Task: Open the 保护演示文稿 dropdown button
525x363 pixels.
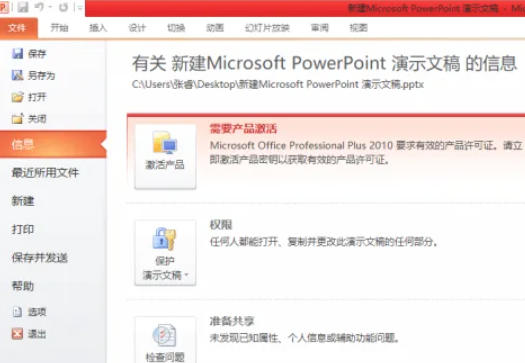Action: [x=165, y=252]
